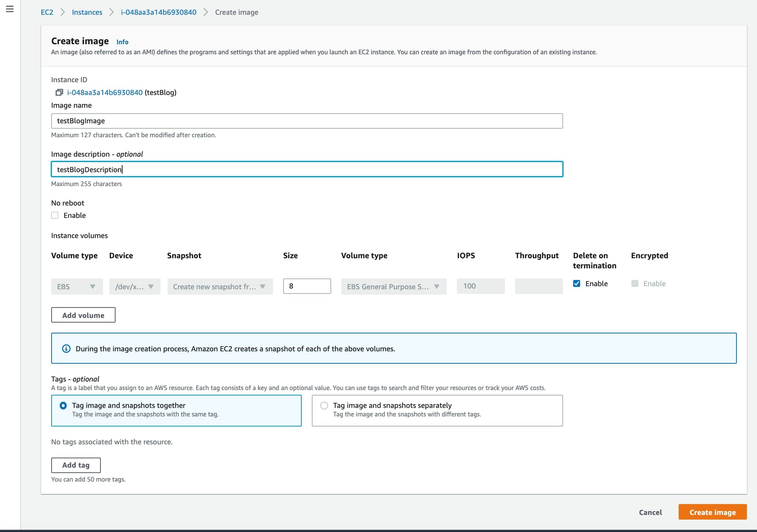Image resolution: width=757 pixels, height=532 pixels.
Task: Open the Device /dev/x... dropdown
Action: 135,287
